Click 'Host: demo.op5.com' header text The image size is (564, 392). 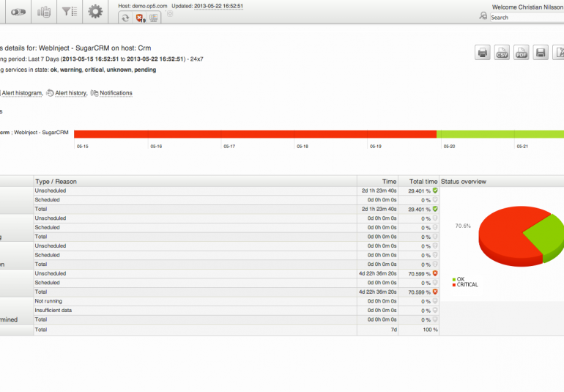click(x=143, y=6)
